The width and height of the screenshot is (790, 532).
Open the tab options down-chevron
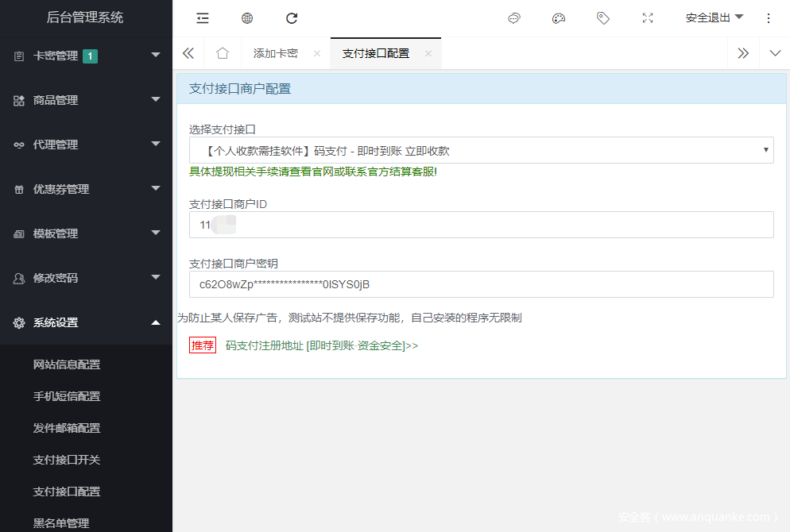tap(775, 53)
